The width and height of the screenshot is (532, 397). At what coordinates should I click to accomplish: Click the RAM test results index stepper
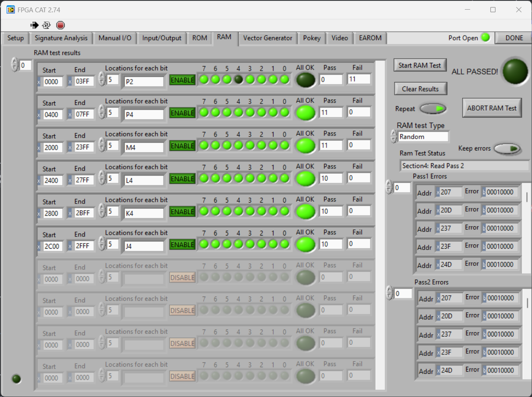click(x=15, y=65)
